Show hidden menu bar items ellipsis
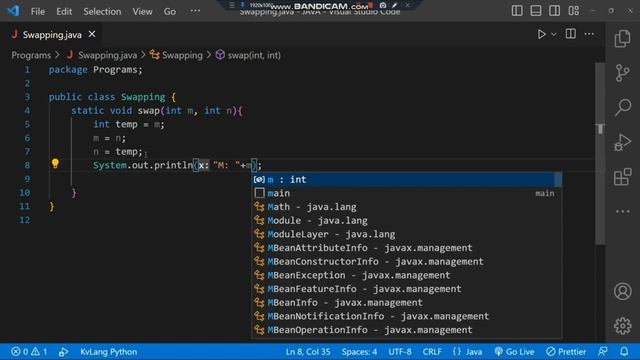 tap(195, 11)
